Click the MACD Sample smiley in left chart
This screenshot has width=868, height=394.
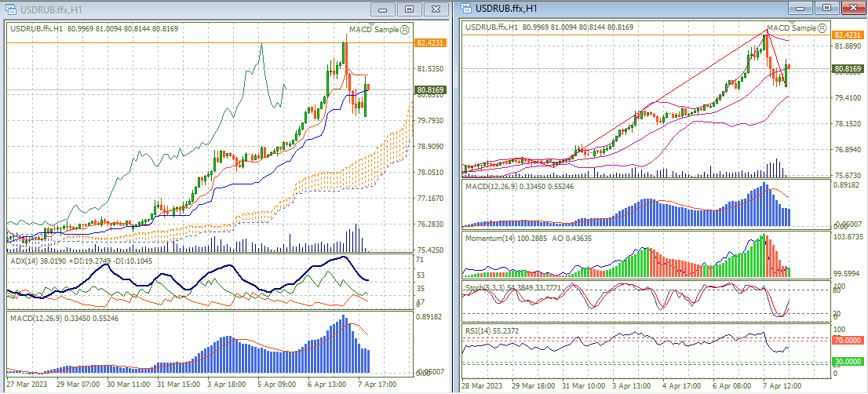coord(404,29)
